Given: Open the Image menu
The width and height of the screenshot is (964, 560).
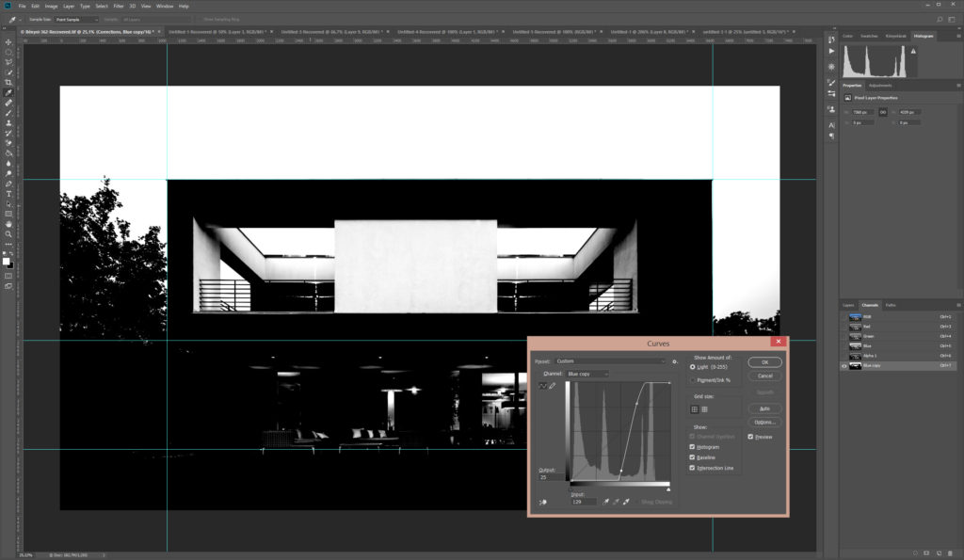Looking at the screenshot, I should pos(51,7).
